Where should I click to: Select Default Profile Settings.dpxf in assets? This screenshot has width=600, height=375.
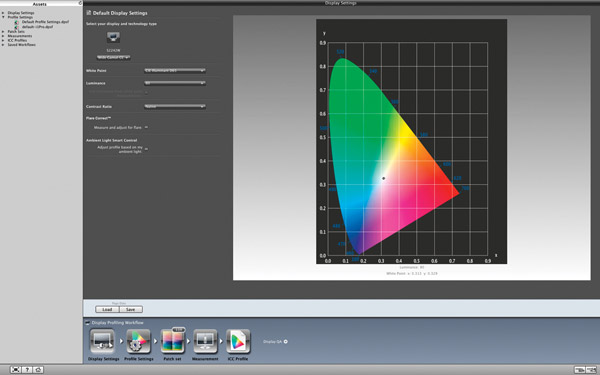[46, 22]
